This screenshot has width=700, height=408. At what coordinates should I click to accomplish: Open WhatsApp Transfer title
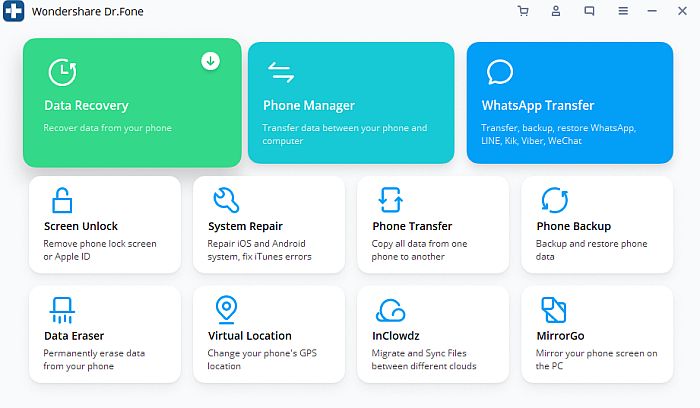click(538, 105)
